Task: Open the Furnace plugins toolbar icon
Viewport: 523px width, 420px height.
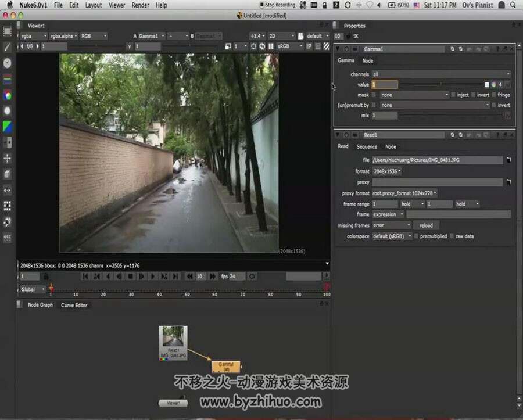Action: coord(7,221)
